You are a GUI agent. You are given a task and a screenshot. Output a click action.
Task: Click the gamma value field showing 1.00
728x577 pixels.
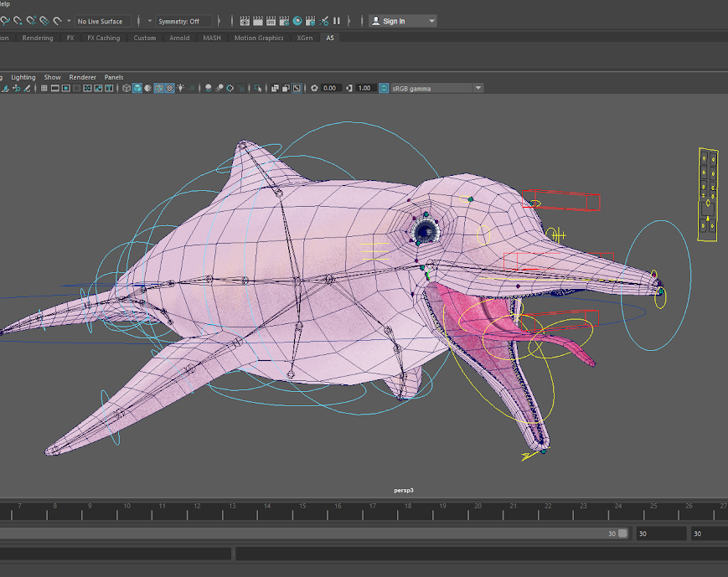[x=364, y=88]
